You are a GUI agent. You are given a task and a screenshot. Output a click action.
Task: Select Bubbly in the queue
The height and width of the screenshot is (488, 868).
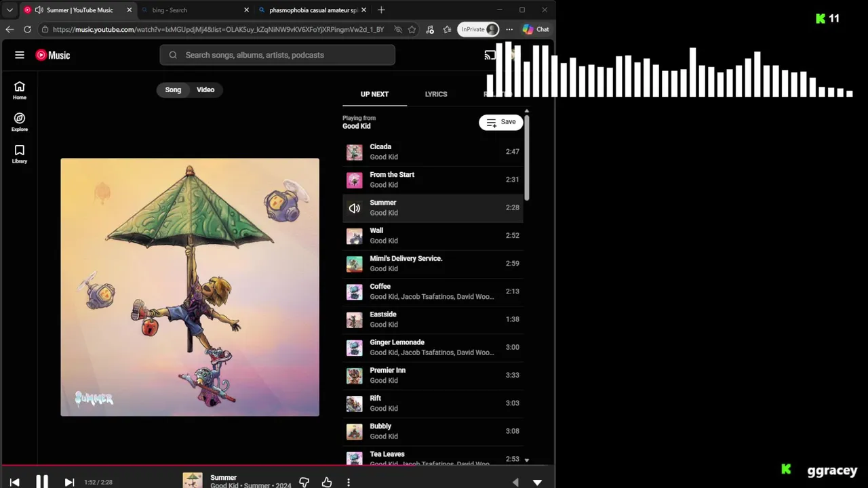433,431
